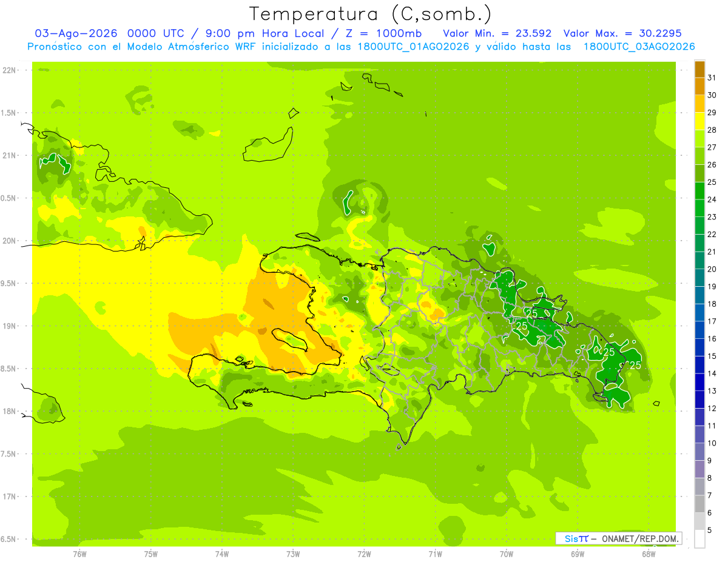Viewport: 728px width, 562px height.
Task: Click the '24' colorbar label
Action: (712, 199)
